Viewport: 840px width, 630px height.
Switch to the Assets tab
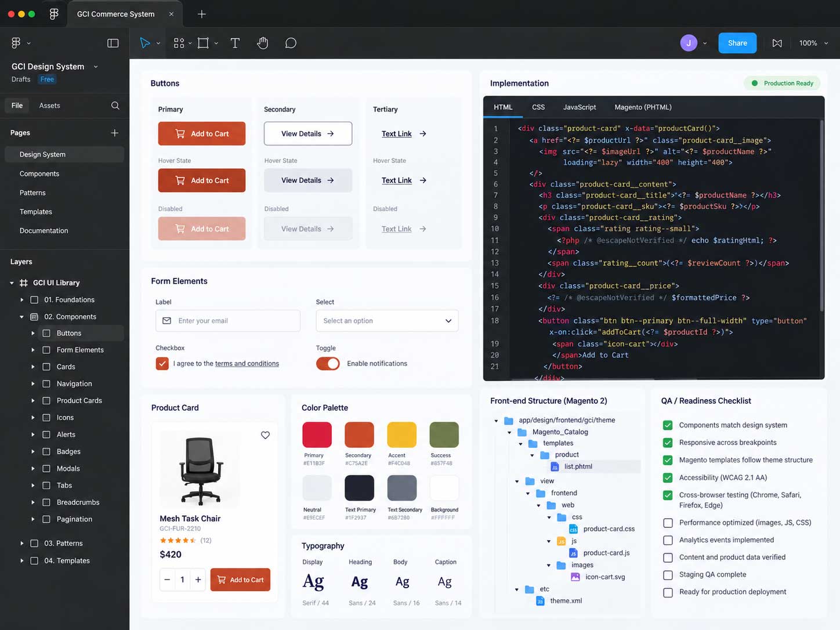[x=49, y=106]
